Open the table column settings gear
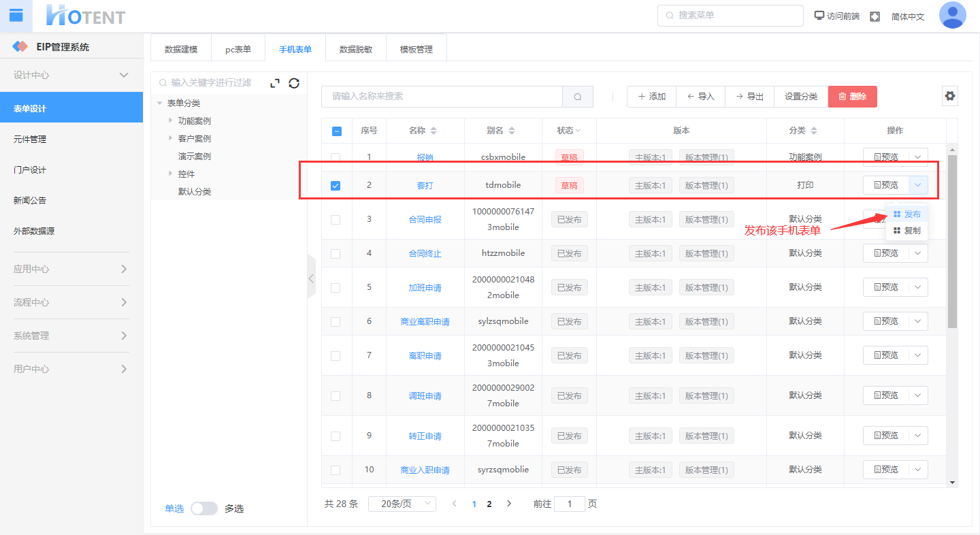The image size is (980, 535). click(950, 96)
